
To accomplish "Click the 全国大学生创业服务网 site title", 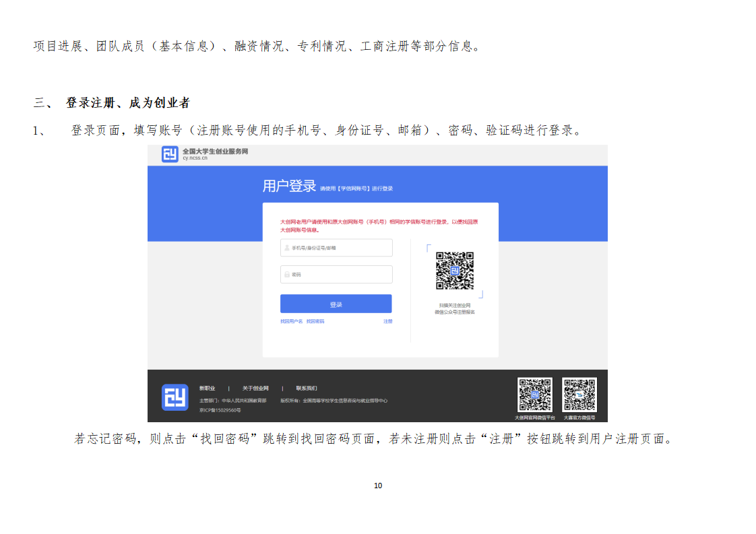I will 215,152.
